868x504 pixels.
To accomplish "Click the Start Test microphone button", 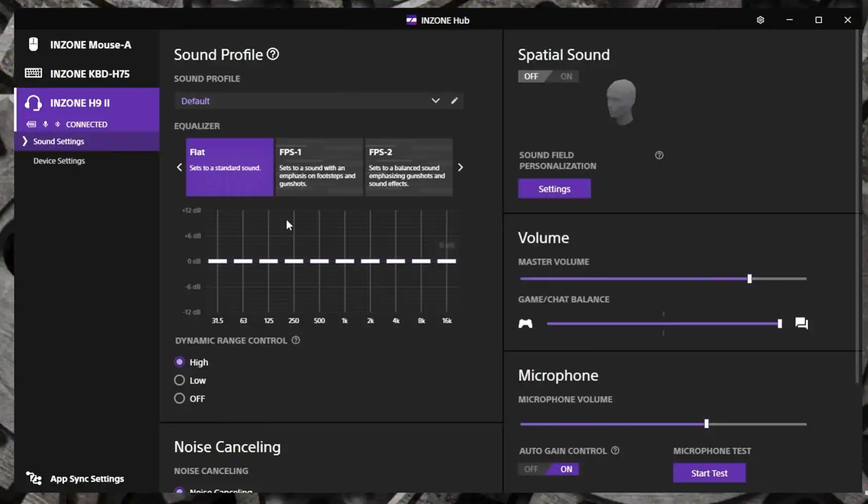I will (x=709, y=473).
